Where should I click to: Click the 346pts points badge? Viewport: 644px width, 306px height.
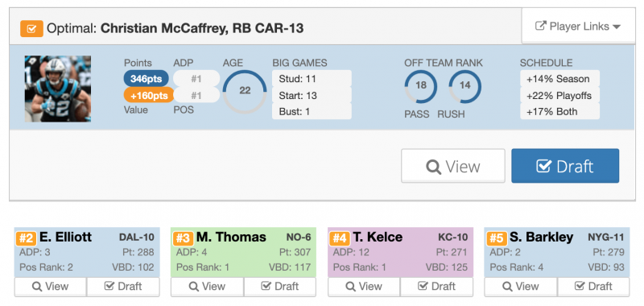(147, 78)
